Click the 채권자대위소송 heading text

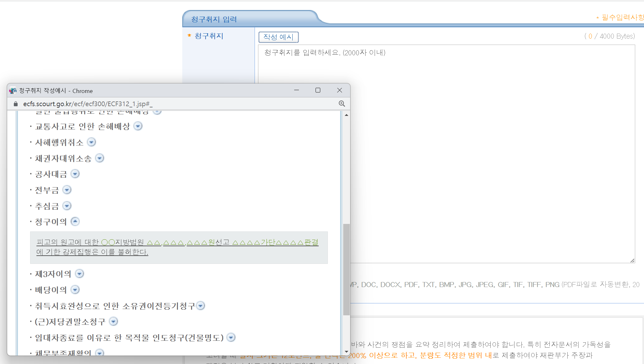point(63,158)
